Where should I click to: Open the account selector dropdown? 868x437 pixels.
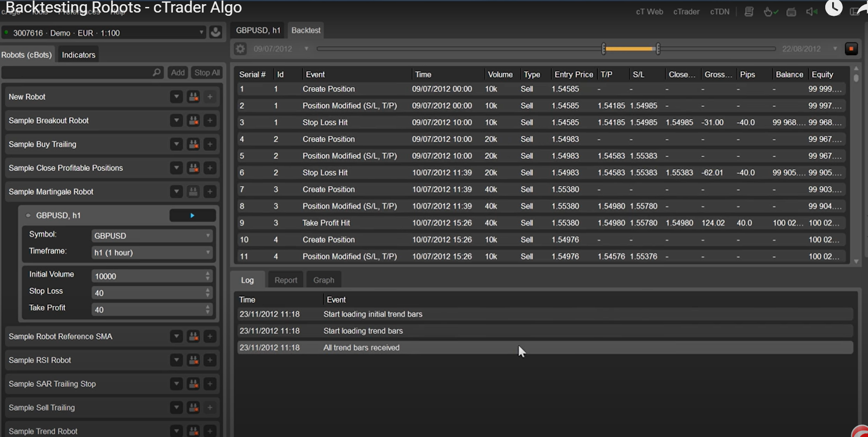(x=201, y=33)
